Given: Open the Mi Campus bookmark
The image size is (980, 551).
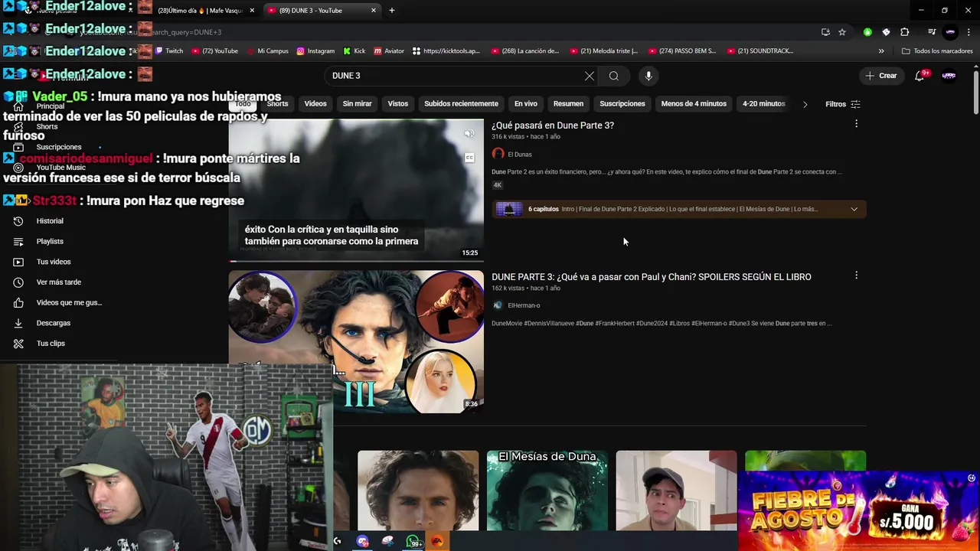Looking at the screenshot, I should tap(267, 51).
